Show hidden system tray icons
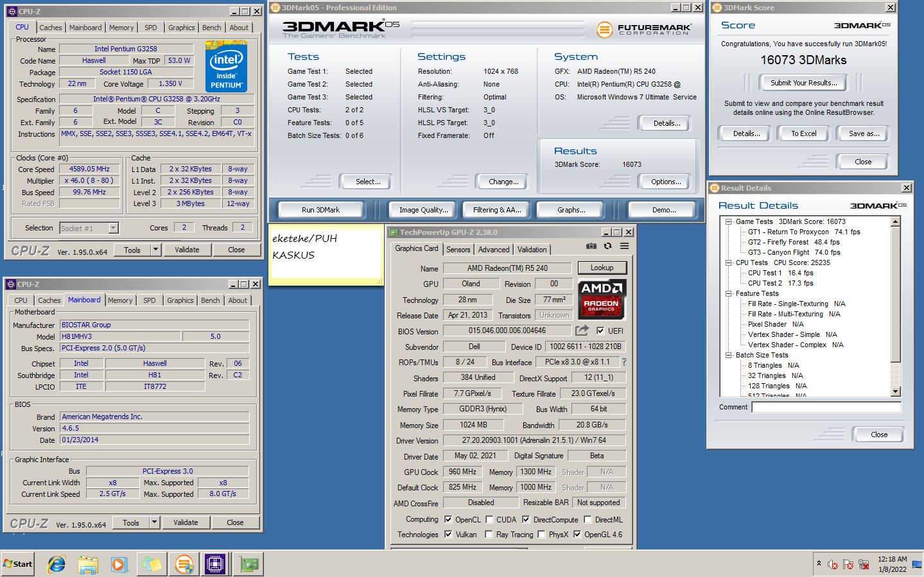Screen dimensions: 924x577 coord(819,564)
